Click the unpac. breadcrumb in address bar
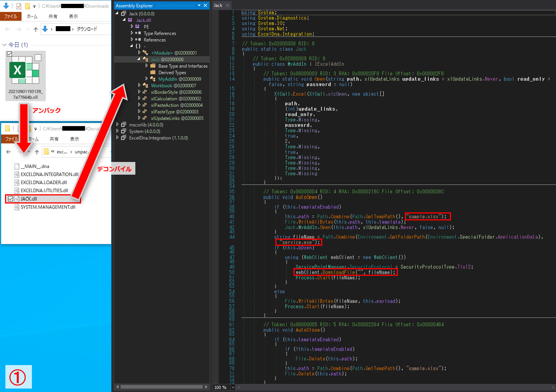Viewport: 556px width, 392px height. [82, 152]
